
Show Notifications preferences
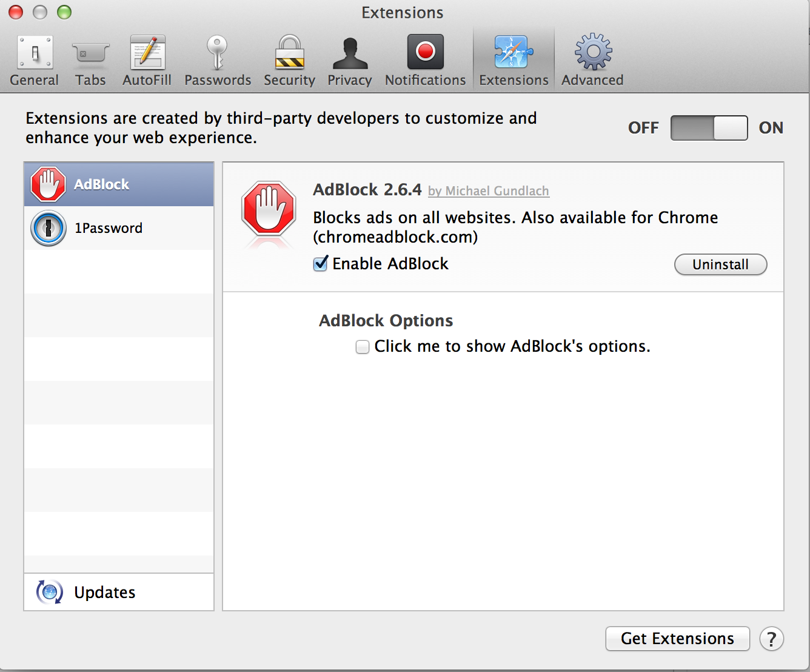[x=425, y=61]
